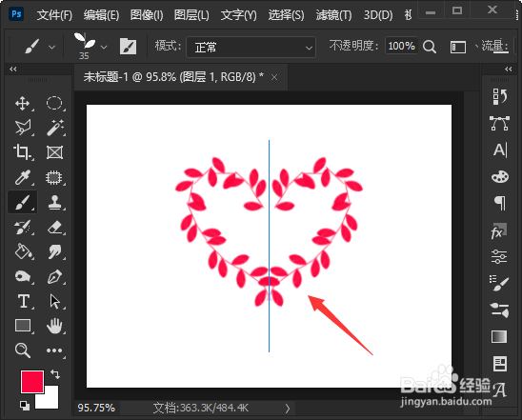The height and width of the screenshot is (420, 522).
Task: Open the History panel icon
Action: tap(499, 96)
